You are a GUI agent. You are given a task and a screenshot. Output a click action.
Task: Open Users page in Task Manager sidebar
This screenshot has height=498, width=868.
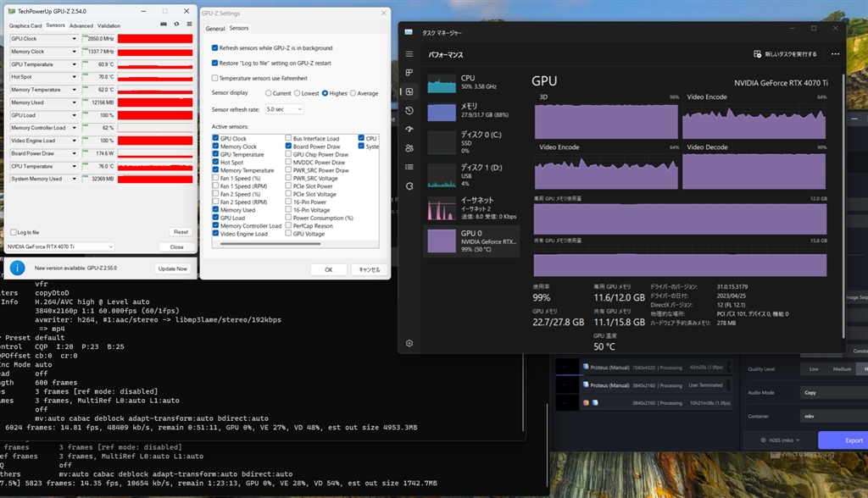click(409, 148)
